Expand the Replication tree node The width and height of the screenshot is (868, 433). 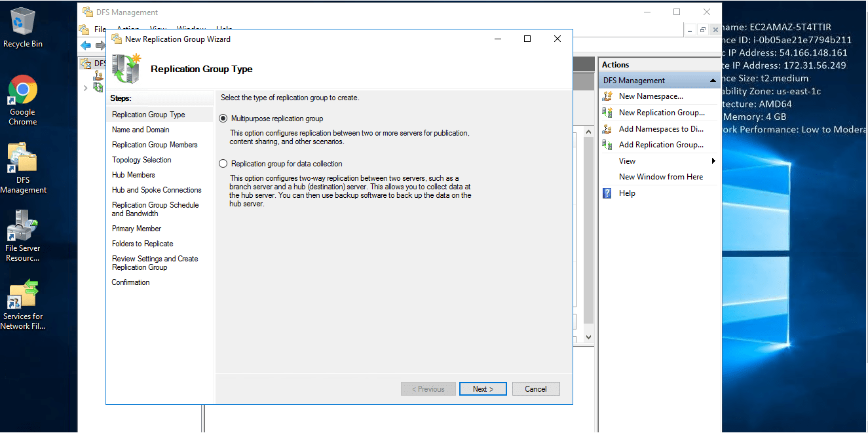pos(85,88)
